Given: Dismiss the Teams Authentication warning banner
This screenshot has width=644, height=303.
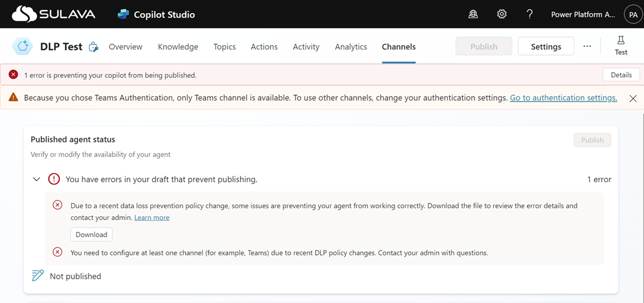Looking at the screenshot, I should click(x=633, y=98).
